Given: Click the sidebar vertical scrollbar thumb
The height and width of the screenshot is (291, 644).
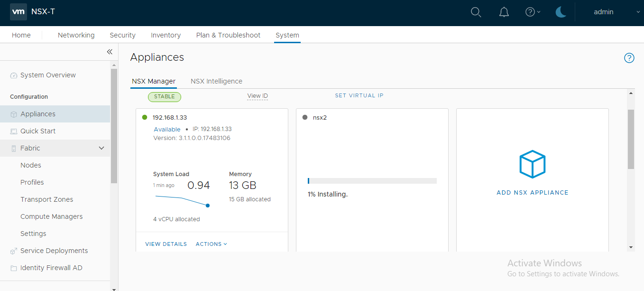Looking at the screenshot, I should [x=114, y=126].
